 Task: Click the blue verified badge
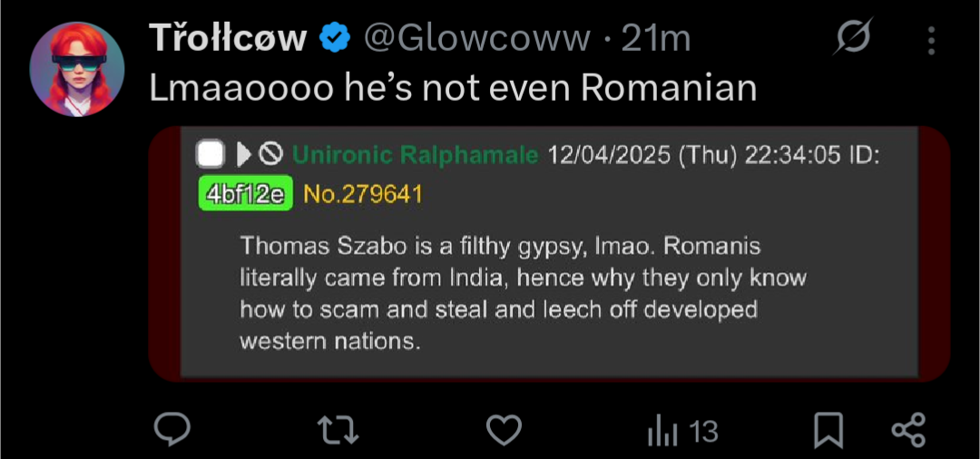(337, 39)
